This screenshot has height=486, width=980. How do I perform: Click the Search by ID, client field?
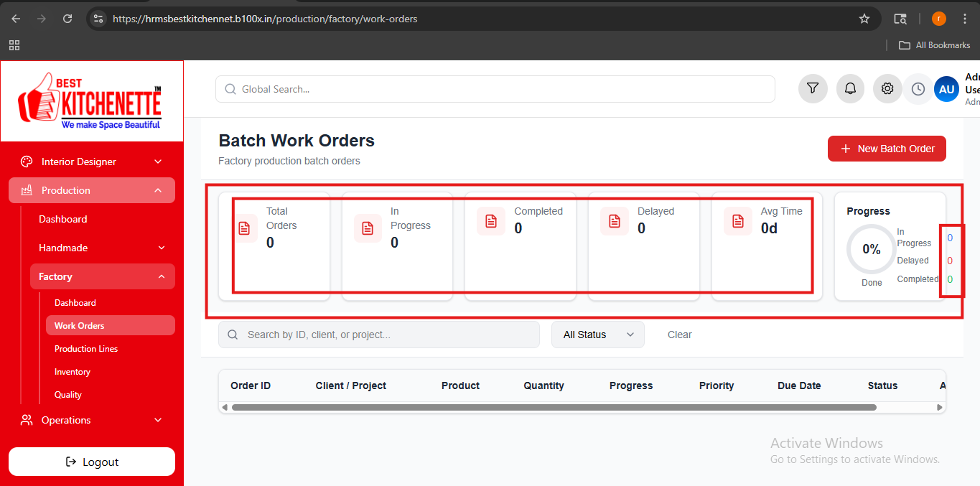[x=379, y=335]
